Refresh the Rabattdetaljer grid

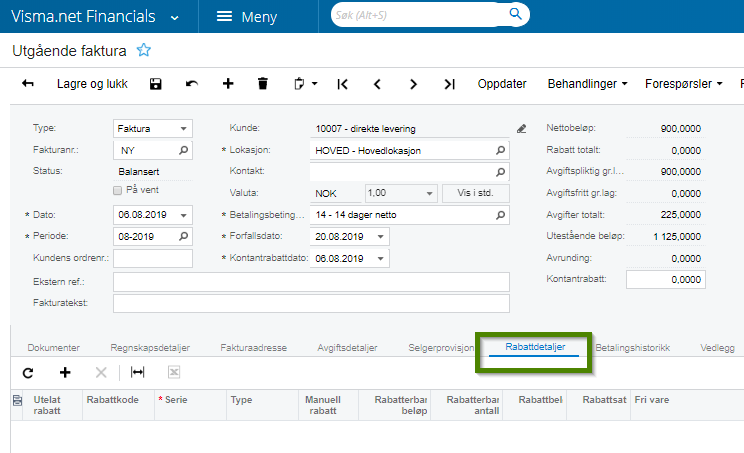tap(28, 372)
